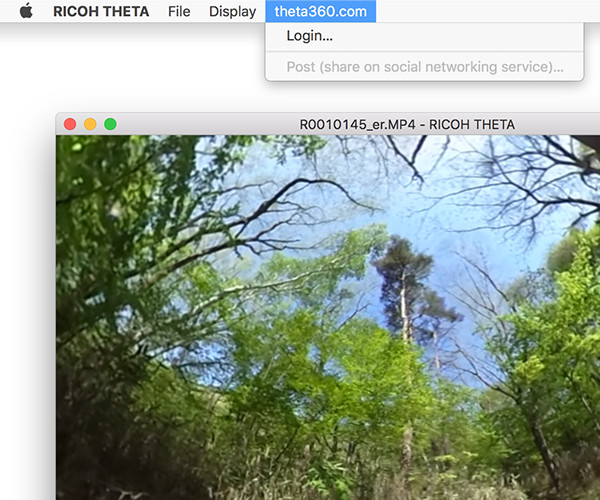Minimize the video window with yellow button

pos(90,124)
